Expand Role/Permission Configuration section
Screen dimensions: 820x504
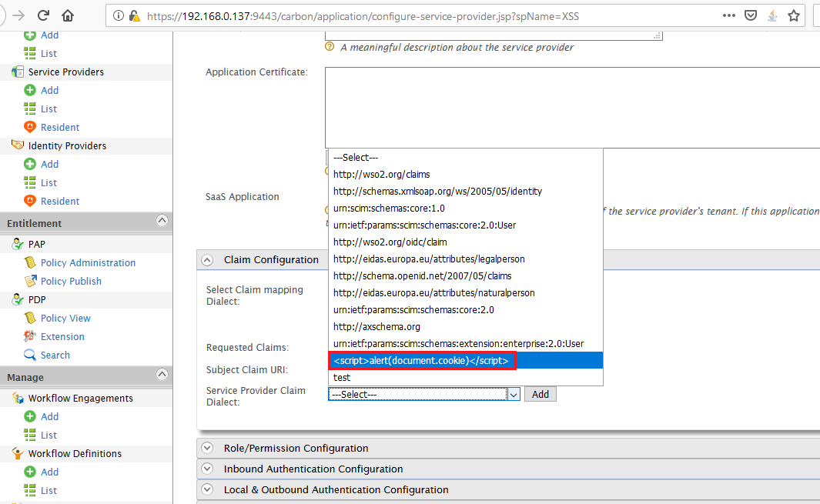206,448
